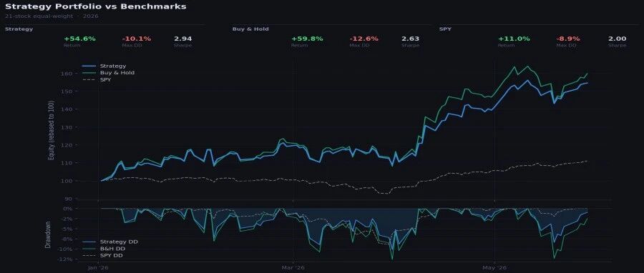644x273 pixels.
Task: Click the Strategy DD legend entry
Action: [110, 242]
